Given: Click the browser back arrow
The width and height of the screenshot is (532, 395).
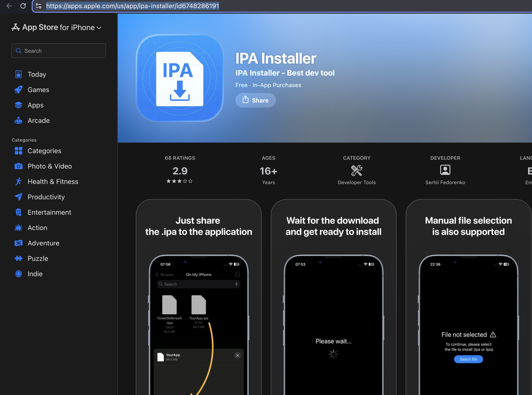Looking at the screenshot, I should tap(9, 6).
